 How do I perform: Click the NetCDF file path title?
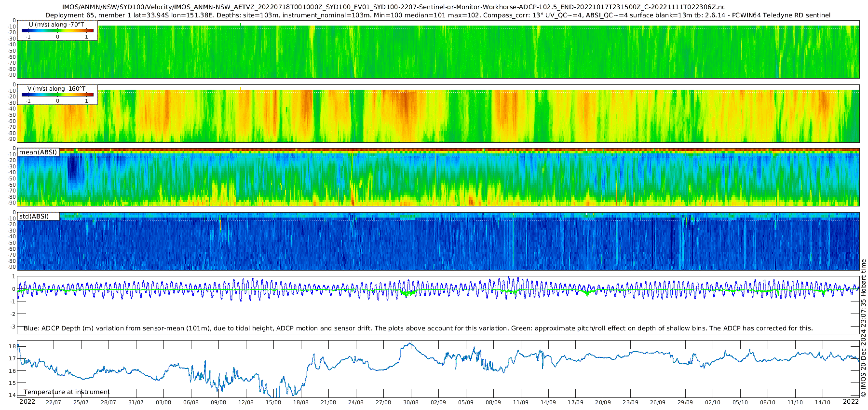(x=393, y=7)
